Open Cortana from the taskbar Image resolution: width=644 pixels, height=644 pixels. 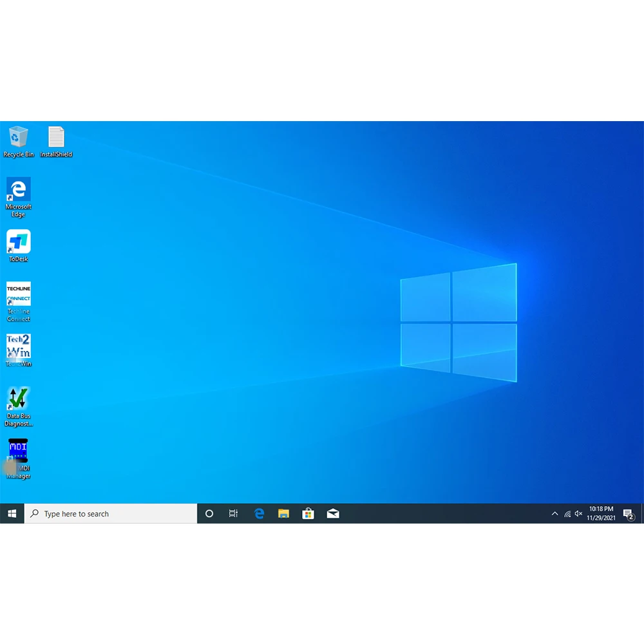(209, 513)
